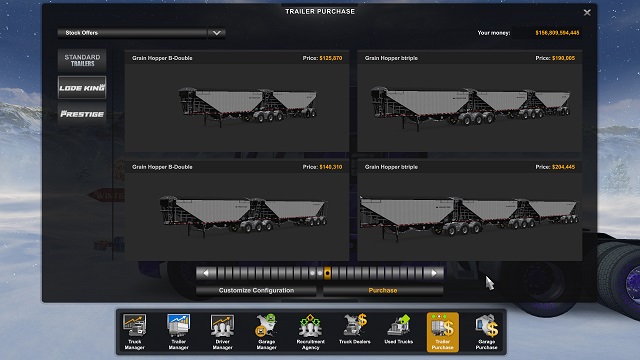Image resolution: width=640 pixels, height=360 pixels.
Task: Open Recruitment Agency icon
Action: [311, 332]
